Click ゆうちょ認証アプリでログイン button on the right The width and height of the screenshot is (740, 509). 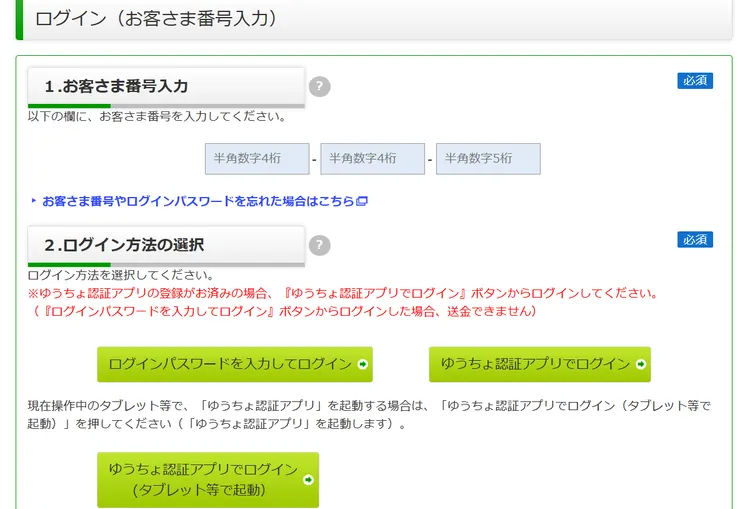(x=540, y=364)
